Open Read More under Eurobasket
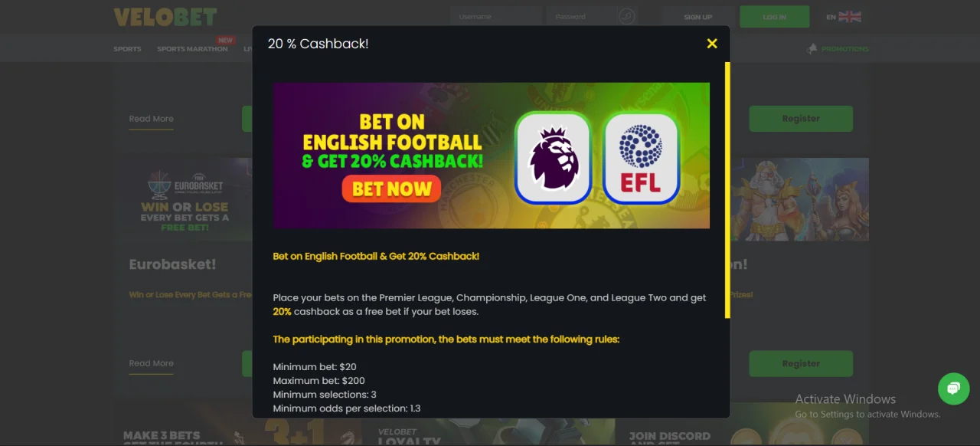 click(x=151, y=363)
